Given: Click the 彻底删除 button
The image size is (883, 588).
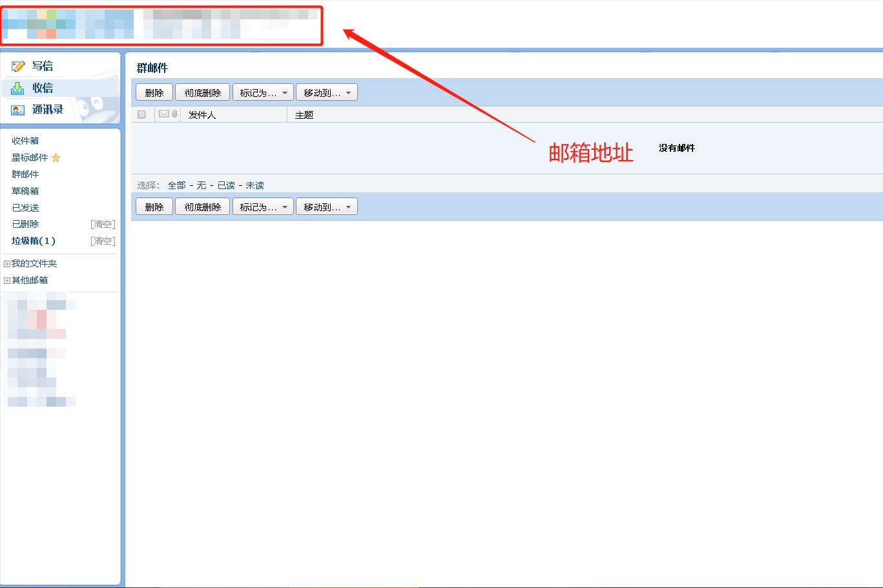Looking at the screenshot, I should [x=202, y=92].
